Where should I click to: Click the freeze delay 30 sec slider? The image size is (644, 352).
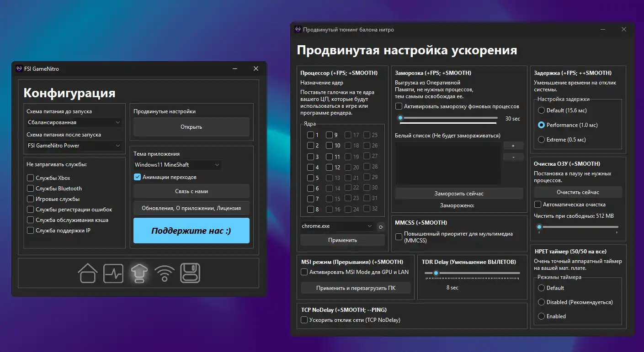pos(448,118)
